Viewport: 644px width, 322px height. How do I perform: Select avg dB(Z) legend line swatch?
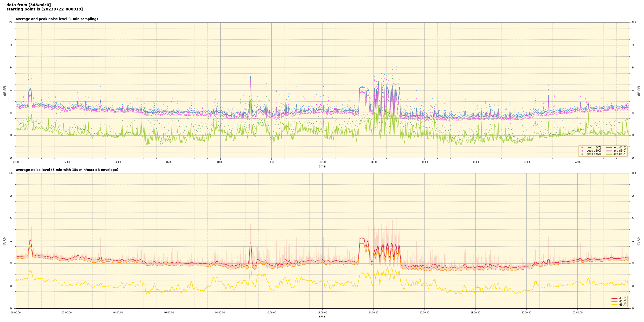tap(609, 148)
